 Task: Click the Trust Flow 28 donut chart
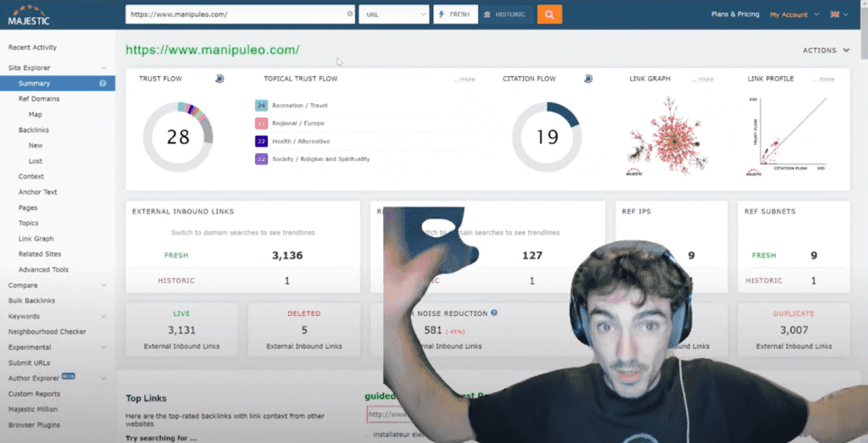click(x=178, y=137)
